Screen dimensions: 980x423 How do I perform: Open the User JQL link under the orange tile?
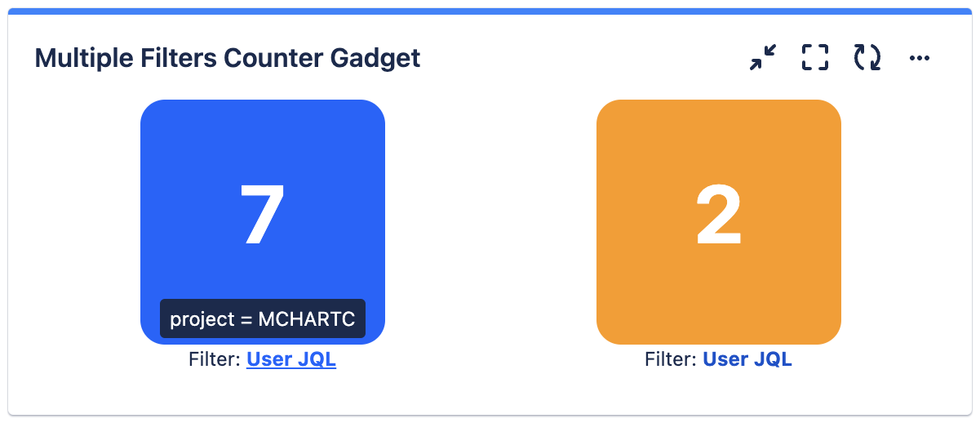747,360
